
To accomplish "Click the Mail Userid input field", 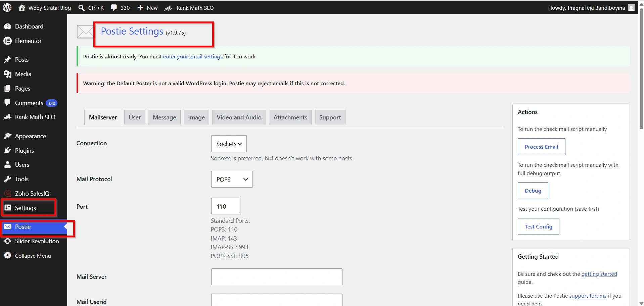I will [277, 300].
